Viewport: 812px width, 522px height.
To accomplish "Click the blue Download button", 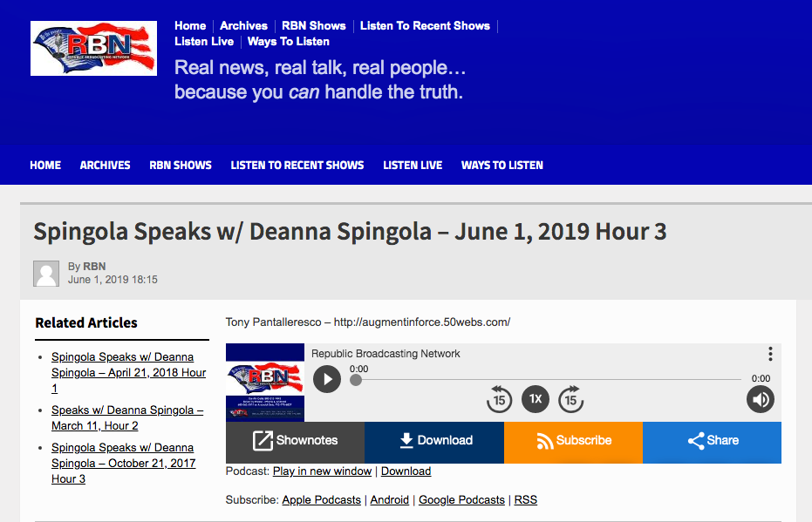I will point(434,441).
